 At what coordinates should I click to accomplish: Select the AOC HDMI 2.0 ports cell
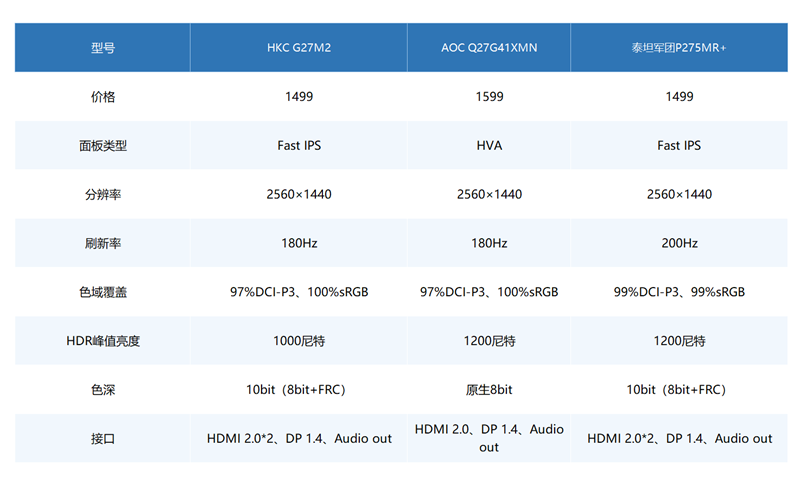(489, 438)
